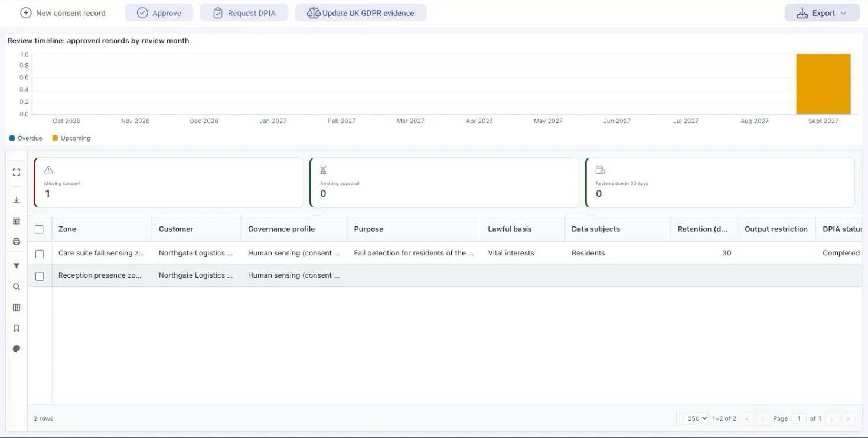Click the Reviews due in 30 days card
868x438 pixels.
[x=720, y=183]
